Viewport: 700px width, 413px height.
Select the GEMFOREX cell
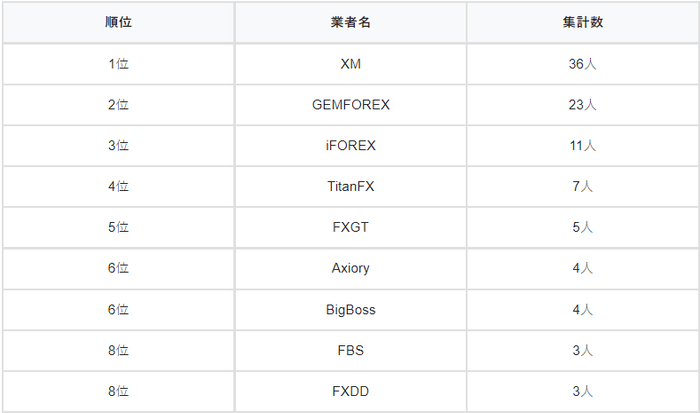pyautogui.click(x=351, y=104)
